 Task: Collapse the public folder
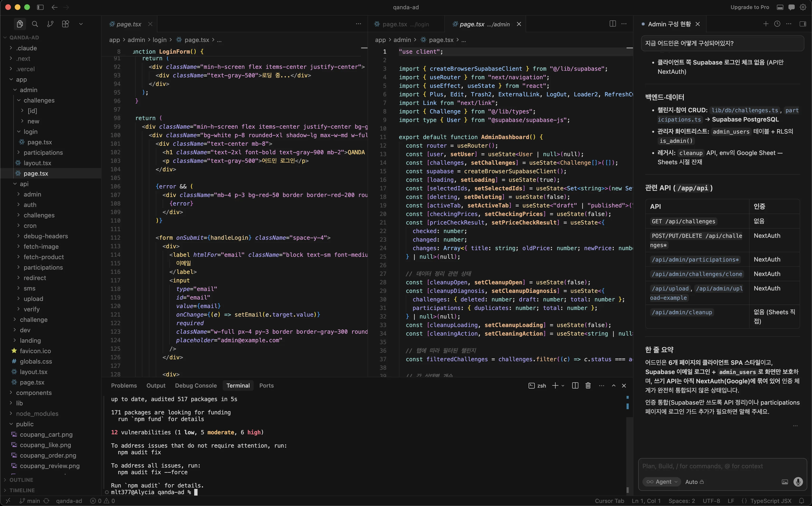point(24,424)
